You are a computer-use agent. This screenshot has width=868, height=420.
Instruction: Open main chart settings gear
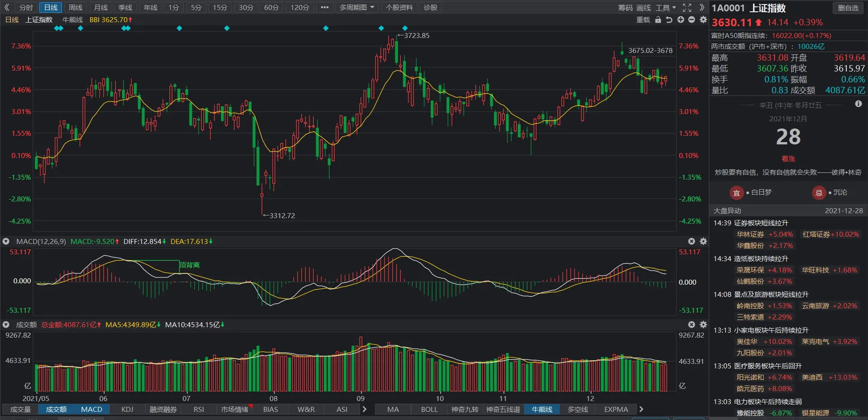click(703, 20)
